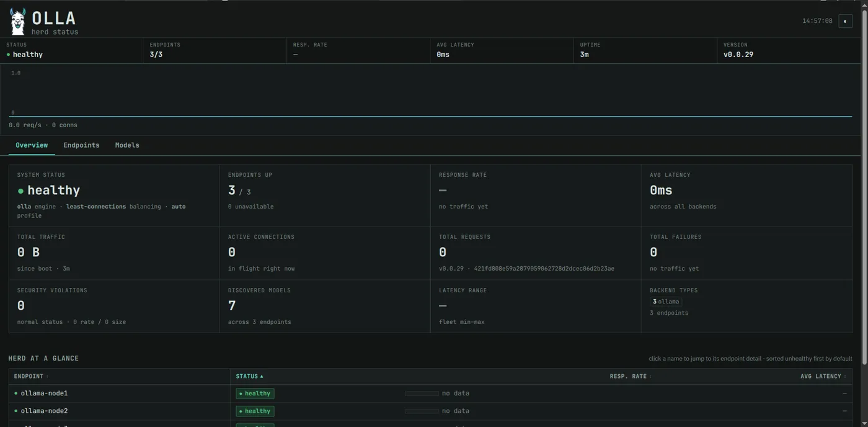Click '0.0 req/s · 0 conns' chart caption

click(x=43, y=125)
